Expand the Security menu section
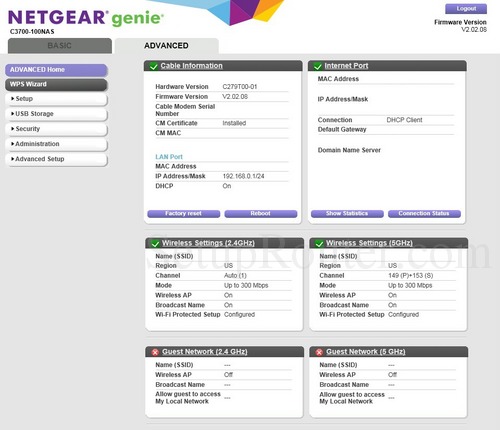This screenshot has width=500, height=430. point(56,129)
